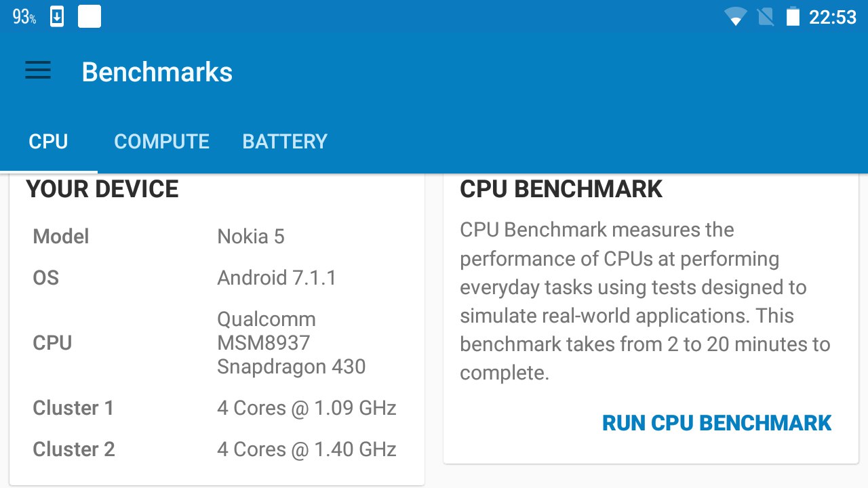The height and width of the screenshot is (488, 868).
Task: Tap the 93% battery percentage indicator
Action: [24, 17]
